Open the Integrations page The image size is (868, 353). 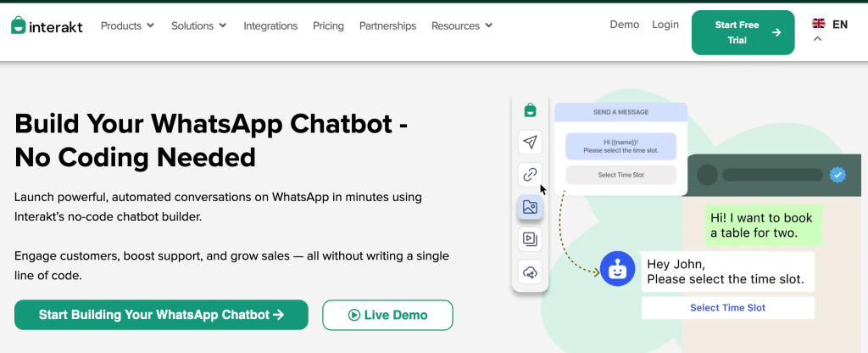(x=270, y=25)
